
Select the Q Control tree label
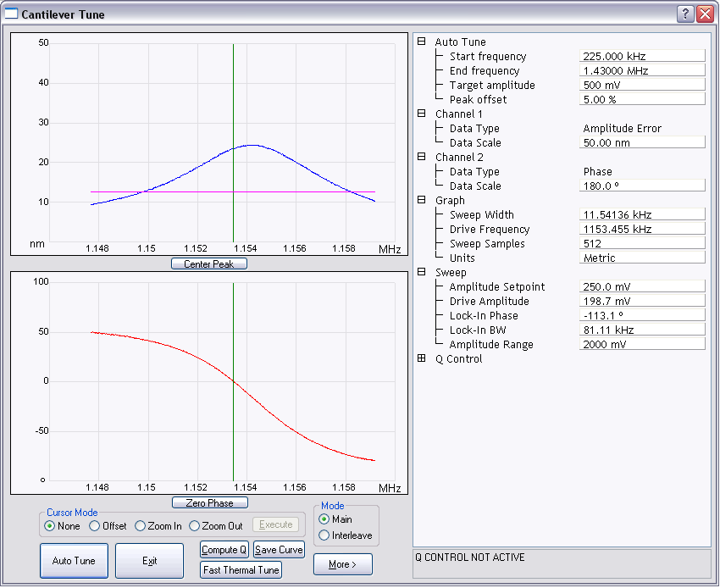(x=459, y=358)
